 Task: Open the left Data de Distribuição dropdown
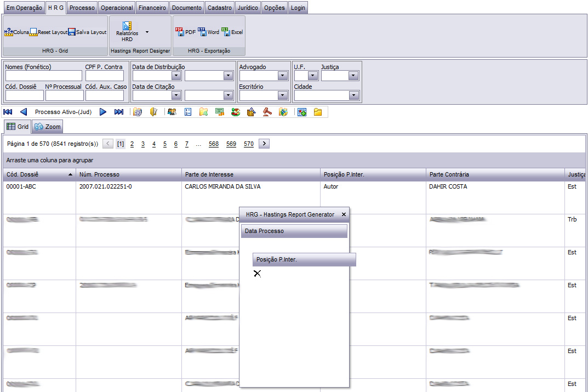tap(176, 76)
